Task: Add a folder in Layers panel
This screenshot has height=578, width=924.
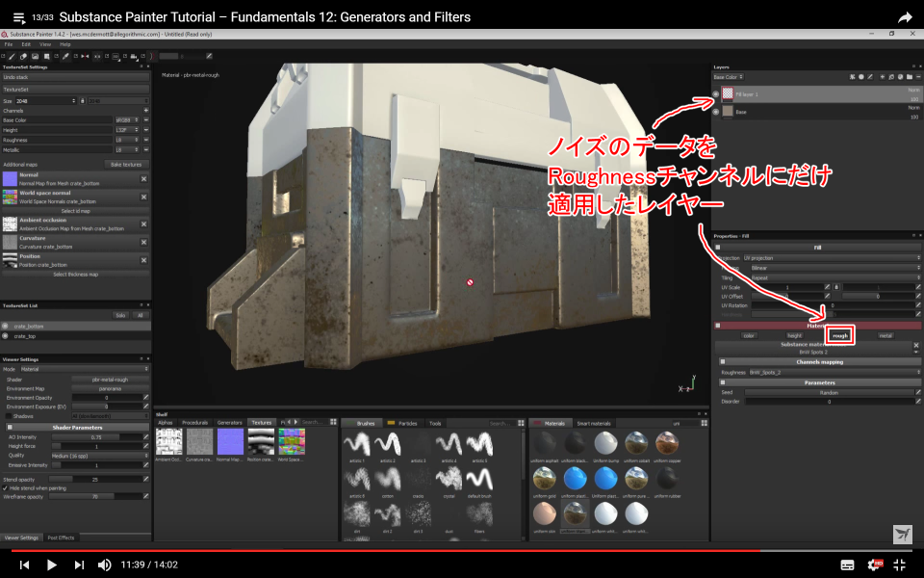Action: (910, 77)
